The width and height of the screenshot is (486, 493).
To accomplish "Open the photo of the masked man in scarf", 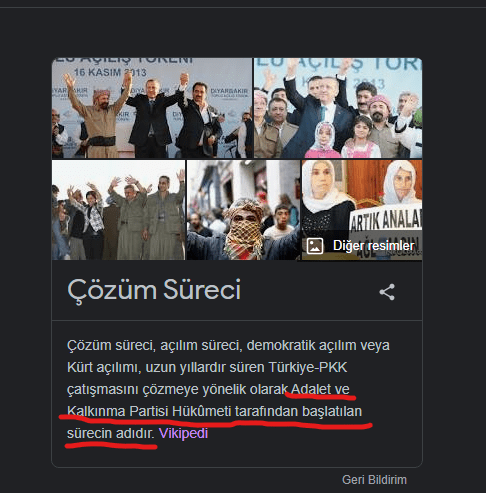I will tap(243, 210).
